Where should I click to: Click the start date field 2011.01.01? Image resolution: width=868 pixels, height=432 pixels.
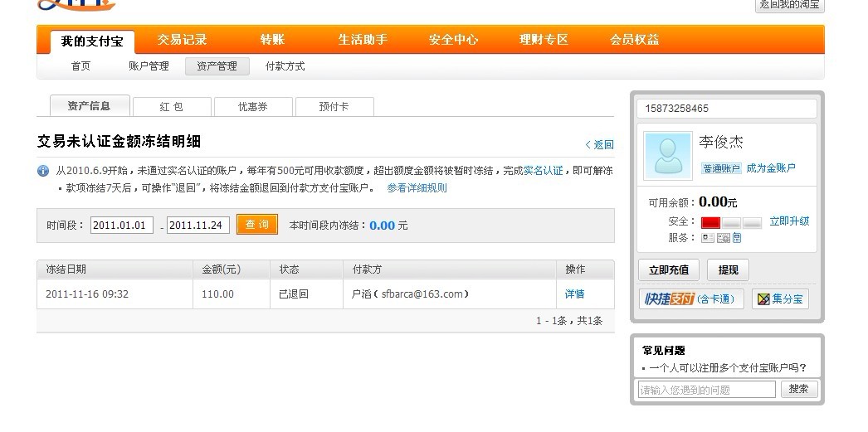(x=122, y=226)
